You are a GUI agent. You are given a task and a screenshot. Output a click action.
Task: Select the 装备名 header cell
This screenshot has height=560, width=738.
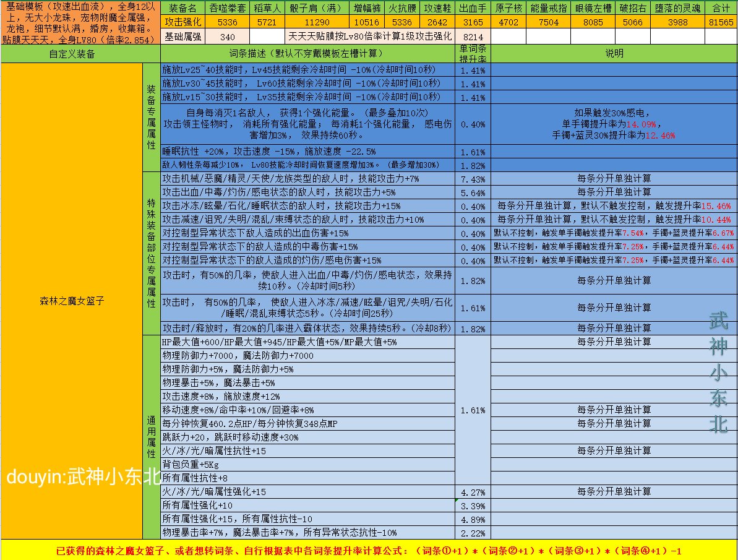[x=182, y=8]
